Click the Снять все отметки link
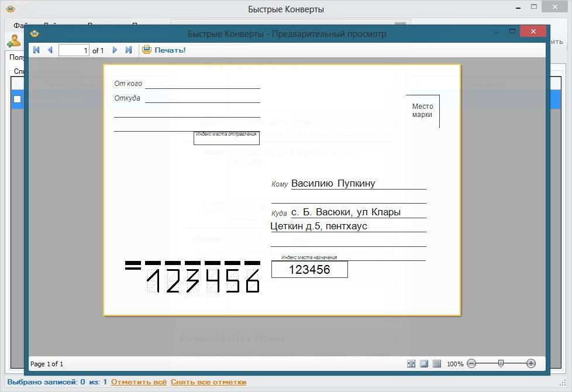The height and width of the screenshot is (392, 572). tap(208, 382)
